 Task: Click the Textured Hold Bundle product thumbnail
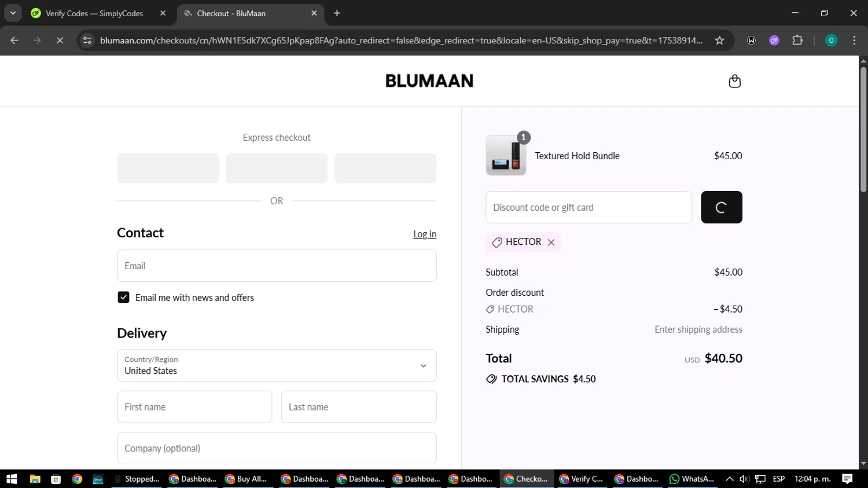506,156
